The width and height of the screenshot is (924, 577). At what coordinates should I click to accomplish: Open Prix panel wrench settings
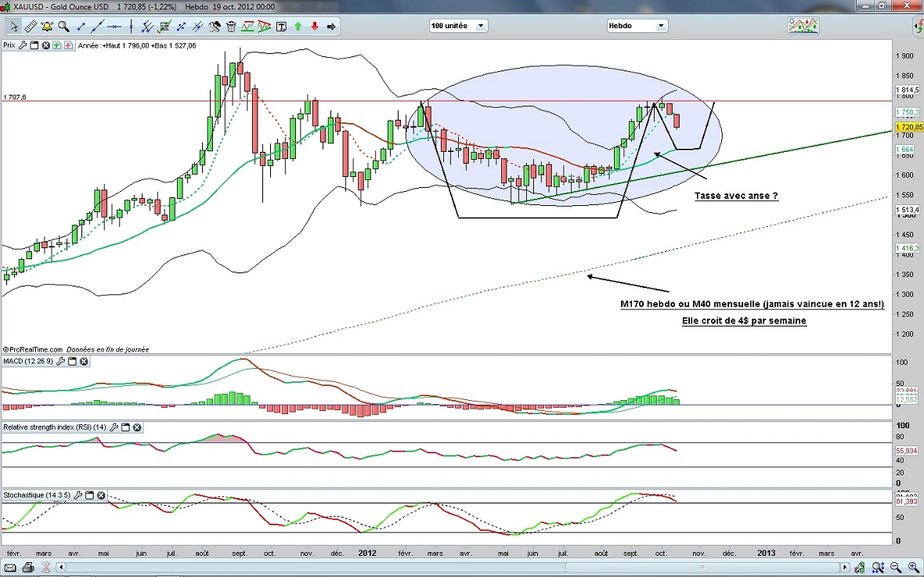pyautogui.click(x=23, y=45)
